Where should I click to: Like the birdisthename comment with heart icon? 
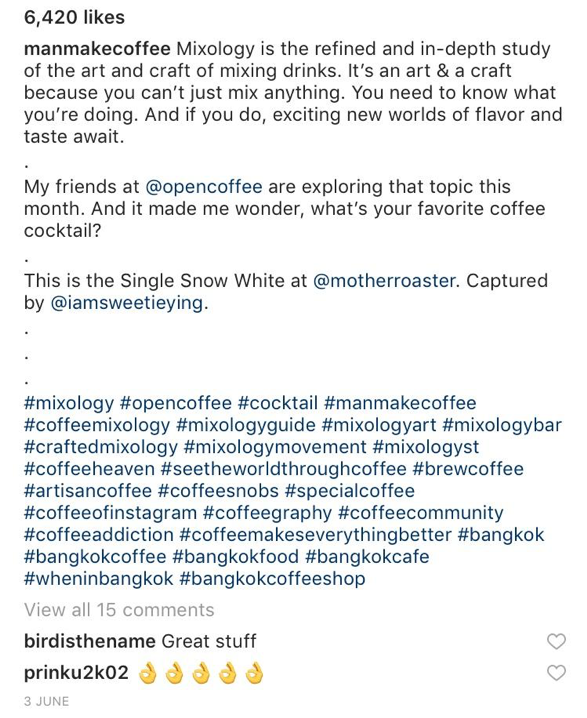(x=556, y=642)
